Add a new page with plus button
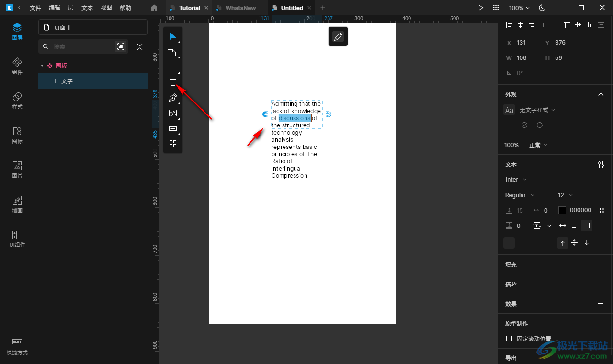 [x=139, y=27]
